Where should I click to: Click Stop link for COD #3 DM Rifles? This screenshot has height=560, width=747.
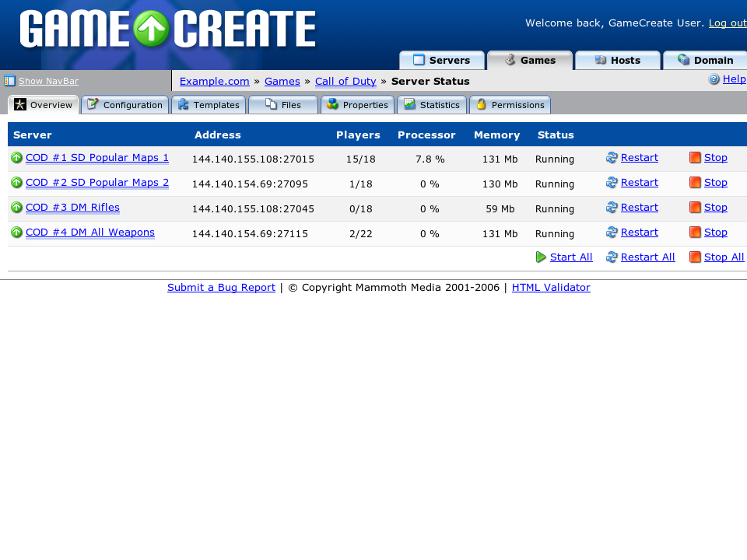[716, 207]
